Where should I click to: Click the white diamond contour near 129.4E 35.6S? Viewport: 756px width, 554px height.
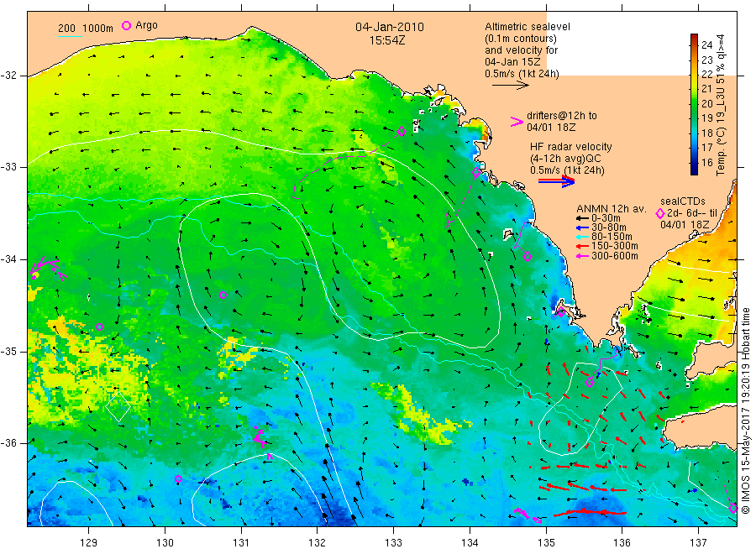tap(118, 406)
